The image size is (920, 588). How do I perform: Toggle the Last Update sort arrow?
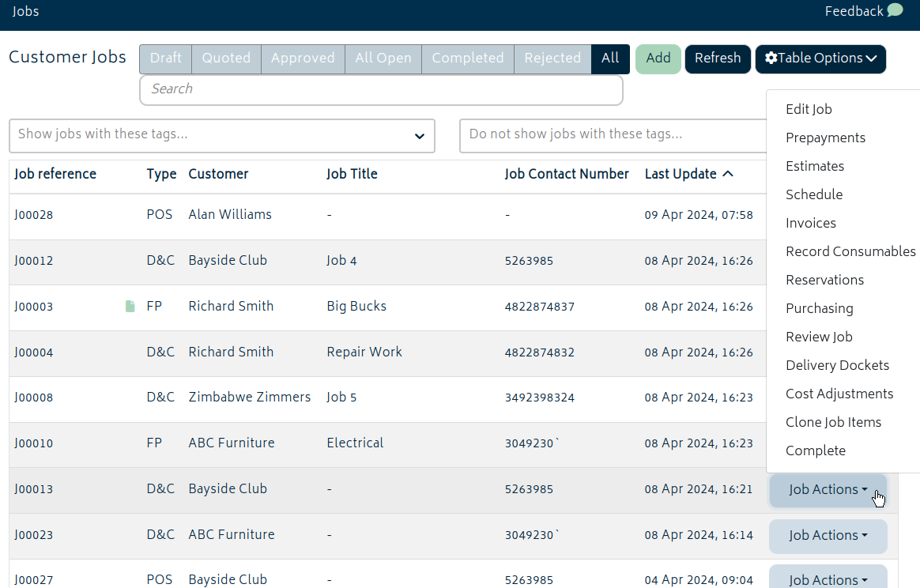tap(728, 174)
